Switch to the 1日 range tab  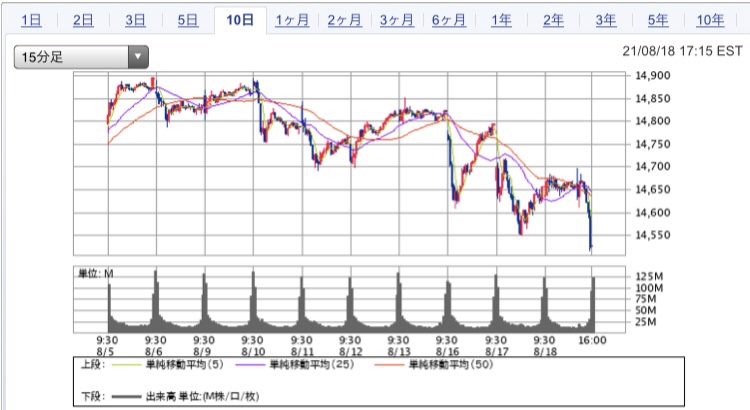click(x=31, y=20)
